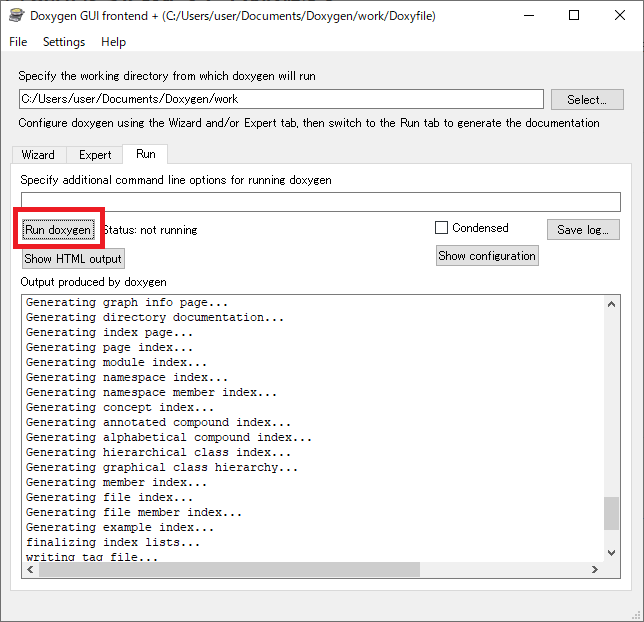
Task: Click Select... to choose working directory
Action: click(586, 99)
